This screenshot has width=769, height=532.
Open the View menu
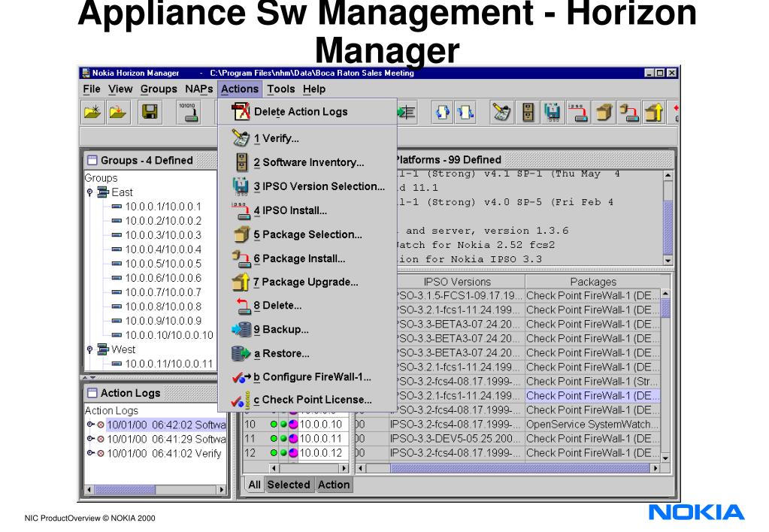pyautogui.click(x=120, y=89)
